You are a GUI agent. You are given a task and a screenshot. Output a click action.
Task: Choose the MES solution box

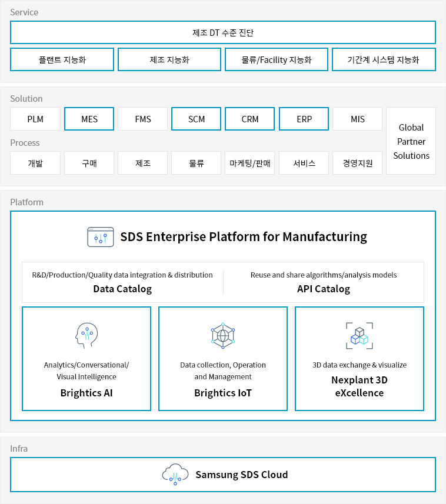(89, 119)
